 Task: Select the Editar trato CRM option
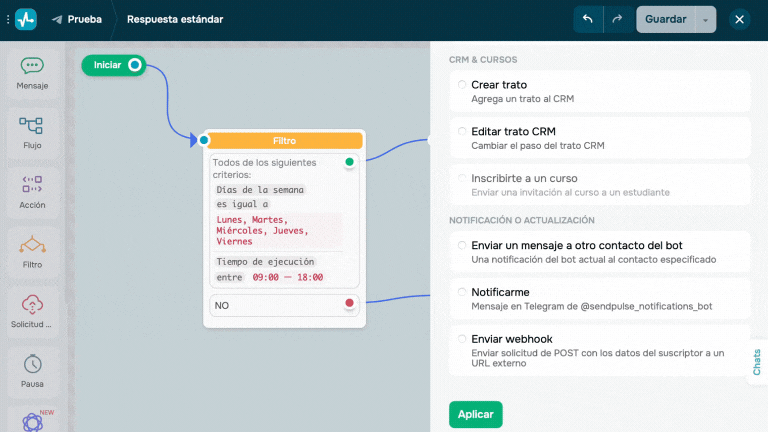(462, 131)
